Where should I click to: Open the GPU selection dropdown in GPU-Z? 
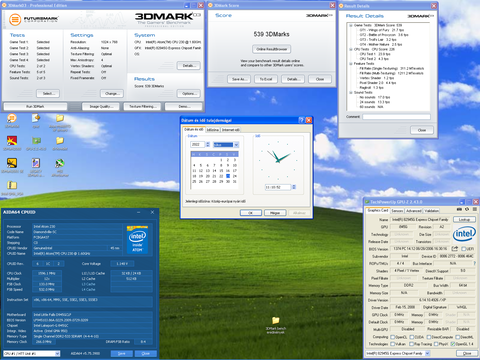click(x=398, y=353)
